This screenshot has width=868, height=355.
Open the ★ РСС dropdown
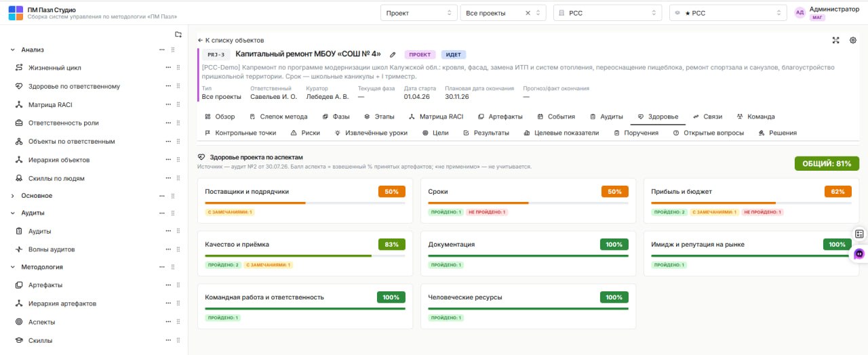coord(728,13)
